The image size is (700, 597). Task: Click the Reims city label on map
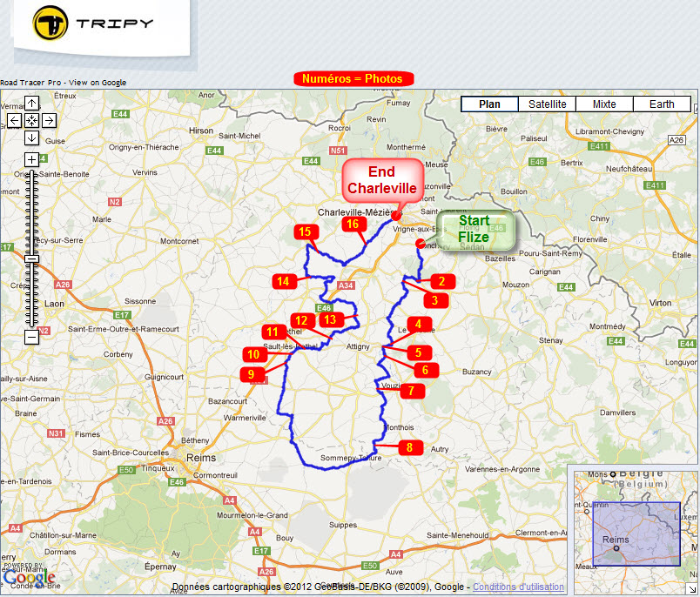point(201,458)
